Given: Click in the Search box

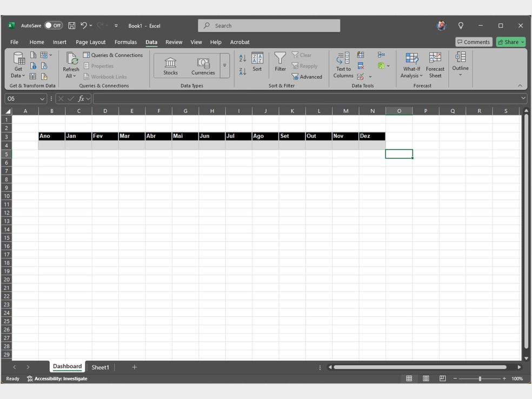Looking at the screenshot, I should click(x=269, y=26).
